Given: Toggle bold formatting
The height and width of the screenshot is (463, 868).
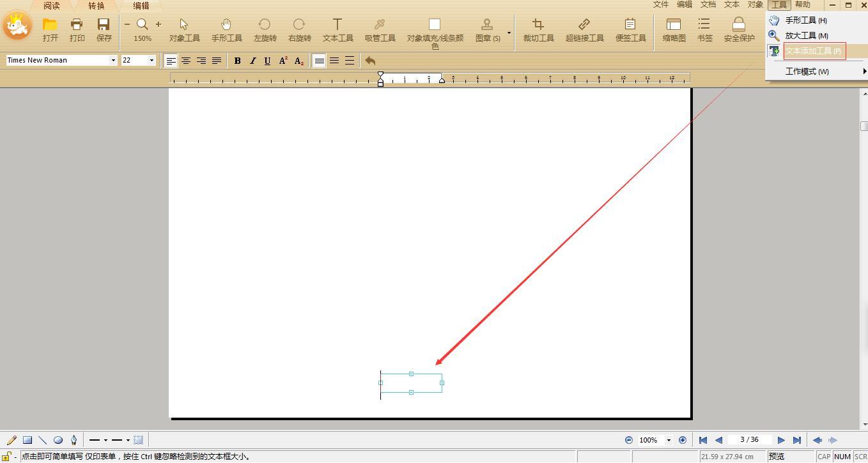Looking at the screenshot, I should [237, 61].
